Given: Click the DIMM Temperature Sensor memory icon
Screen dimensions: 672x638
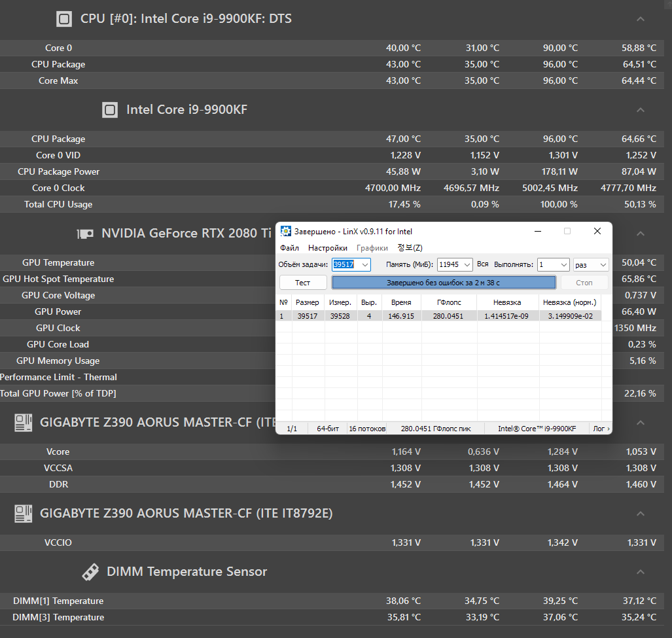Looking at the screenshot, I should tap(90, 572).
